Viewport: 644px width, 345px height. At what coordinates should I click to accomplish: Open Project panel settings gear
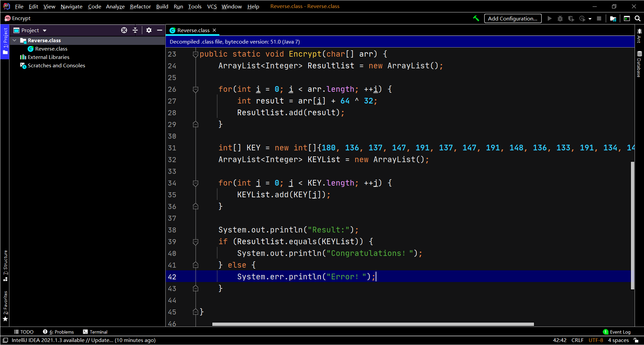coord(149,30)
